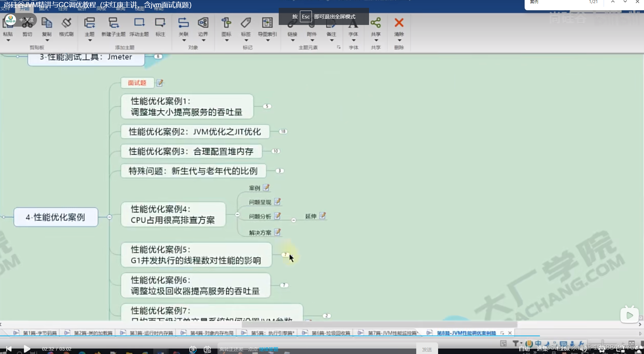Select the 性能优化案例4 CPU占用很高排查方案 node
The image size is (644, 354).
coord(173,214)
